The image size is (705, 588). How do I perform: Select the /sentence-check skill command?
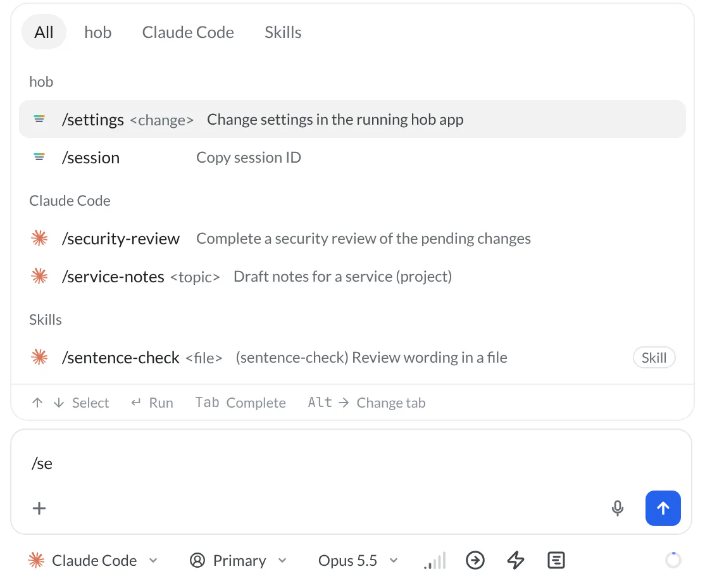[x=352, y=358]
